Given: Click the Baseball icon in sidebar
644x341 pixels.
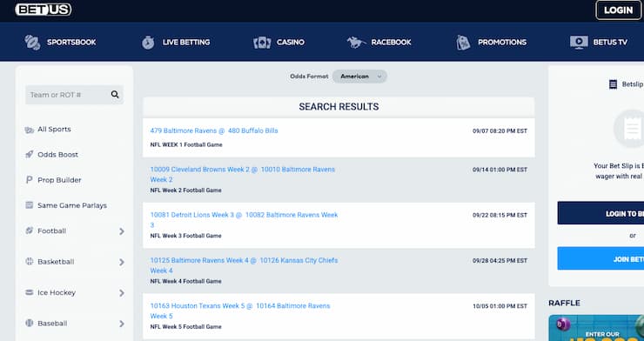Looking at the screenshot, I should (x=30, y=324).
